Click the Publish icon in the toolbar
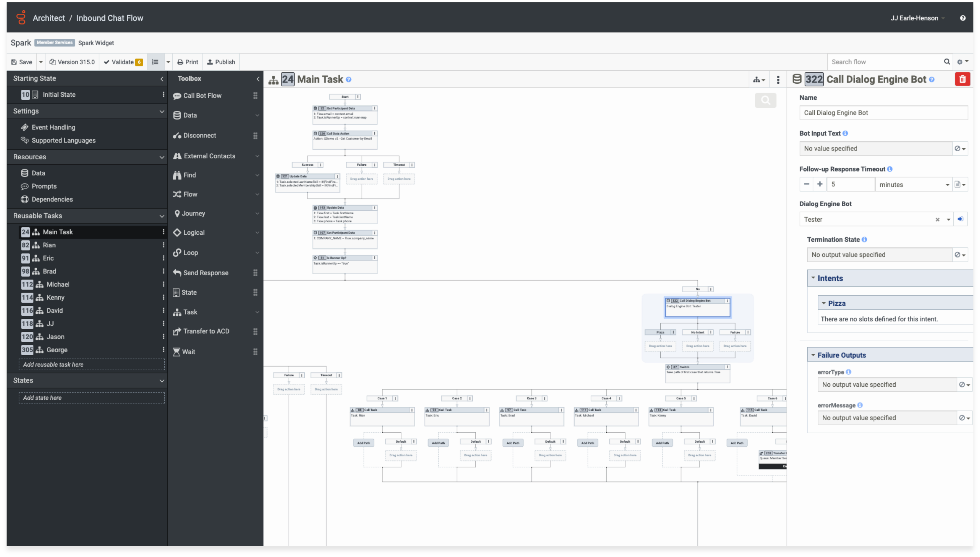Image resolution: width=980 pixels, height=557 pixels. click(x=210, y=62)
